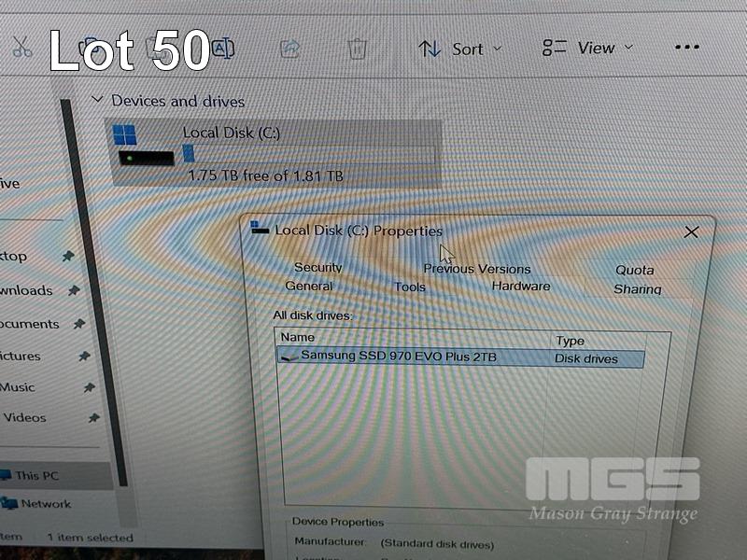Select This PC in navigation pane
Screen dimensions: 747x560
point(35,476)
